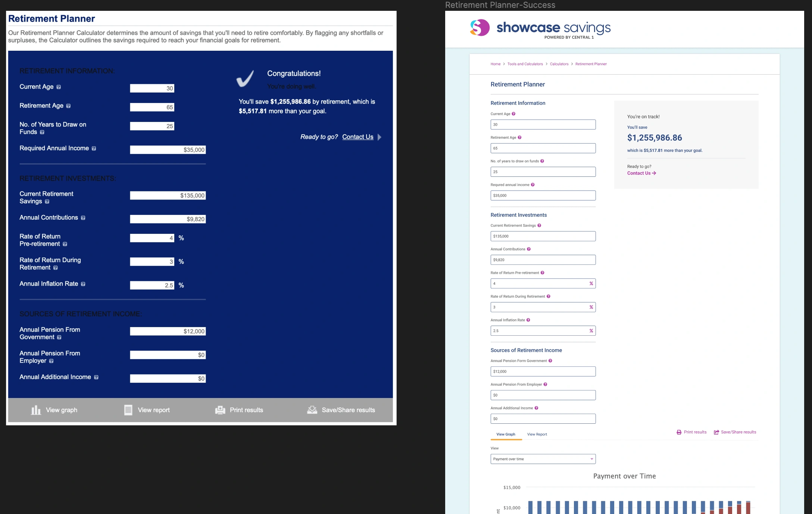Click purple help icon beside Current Age, Showcase page
Screen dimensions: 812x514
click(513, 114)
